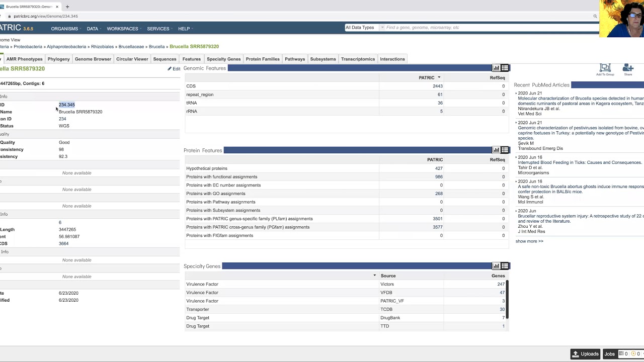Close the Brucella SRR5879320 browser tab
Screen dimensions: 644x362
(x=57, y=7)
